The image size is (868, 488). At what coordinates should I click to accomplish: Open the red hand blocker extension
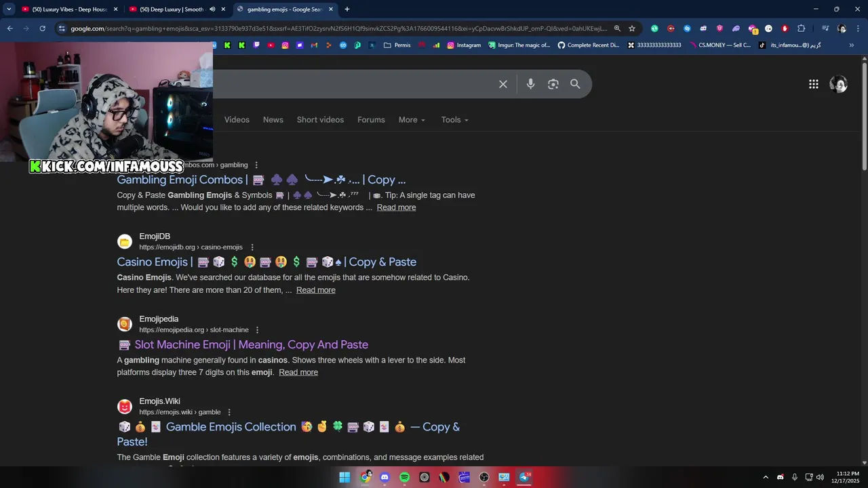coord(785,28)
